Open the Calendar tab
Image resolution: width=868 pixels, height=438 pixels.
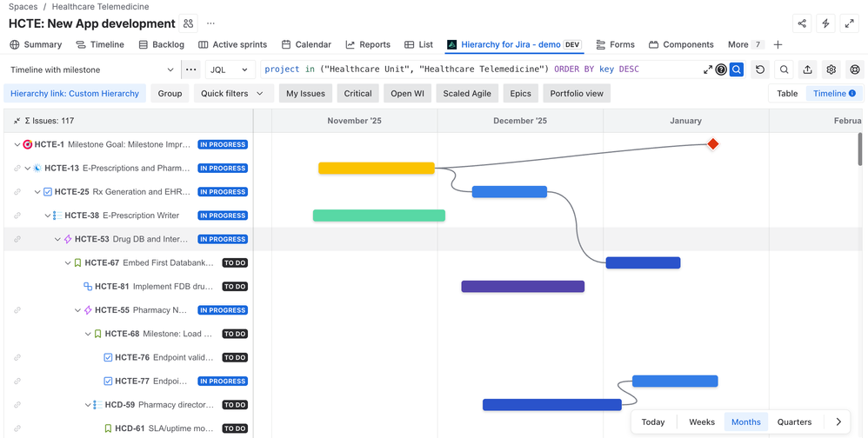point(306,45)
